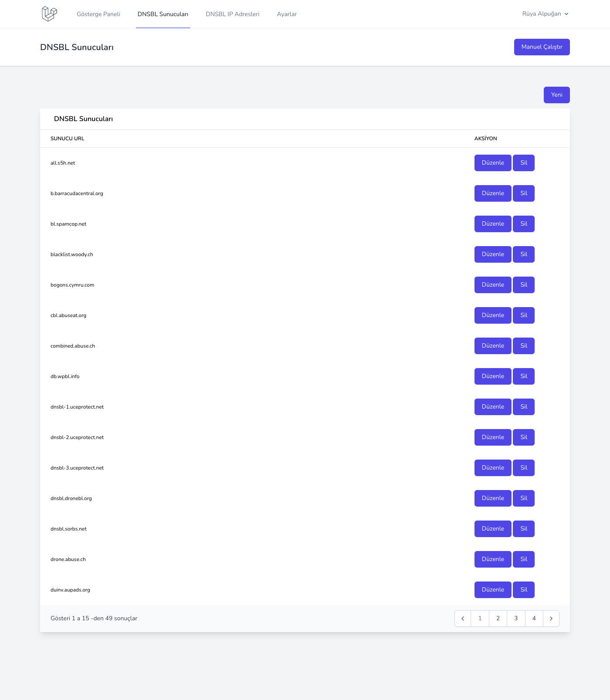This screenshot has height=700, width=610.
Task: Click Sil for dnsbl.sorbs.net
Action: pyautogui.click(x=524, y=529)
